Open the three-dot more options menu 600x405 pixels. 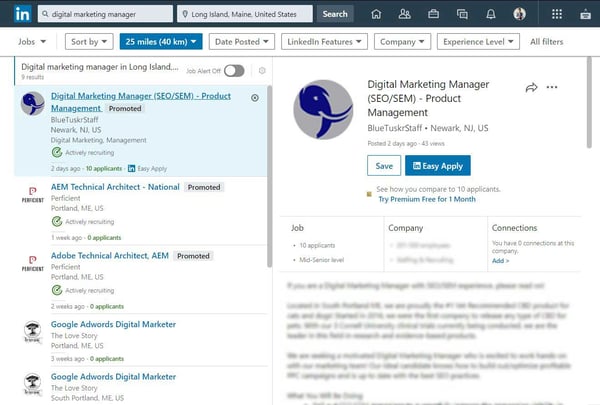552,87
